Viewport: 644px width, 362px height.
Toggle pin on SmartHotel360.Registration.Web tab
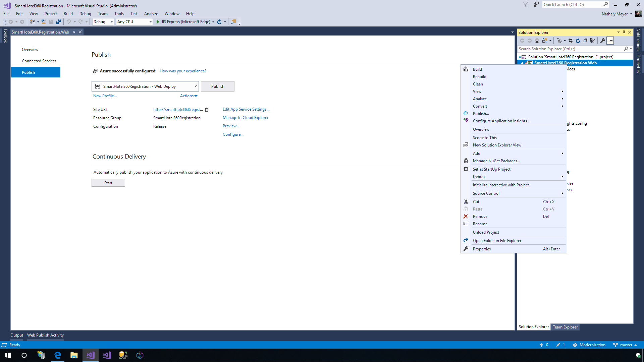[x=74, y=32]
